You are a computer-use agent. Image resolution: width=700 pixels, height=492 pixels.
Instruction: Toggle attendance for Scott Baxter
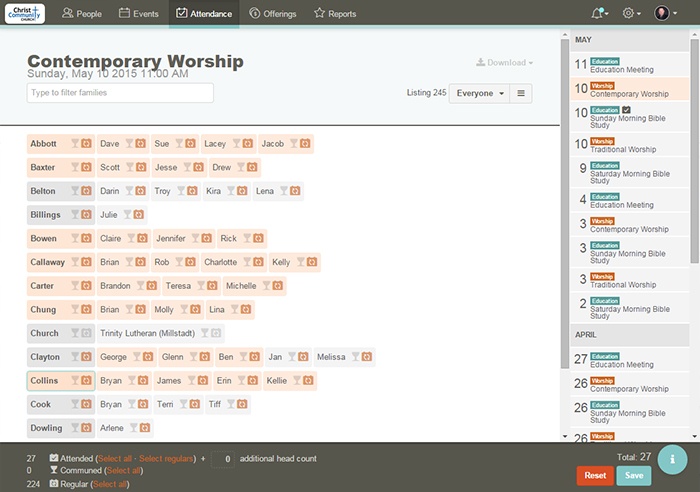pos(110,168)
